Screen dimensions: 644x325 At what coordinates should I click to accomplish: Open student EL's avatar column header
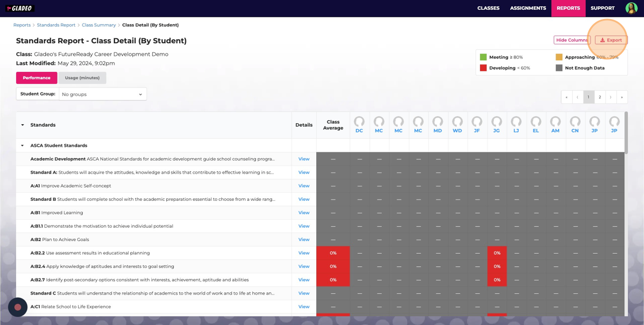[x=535, y=125]
